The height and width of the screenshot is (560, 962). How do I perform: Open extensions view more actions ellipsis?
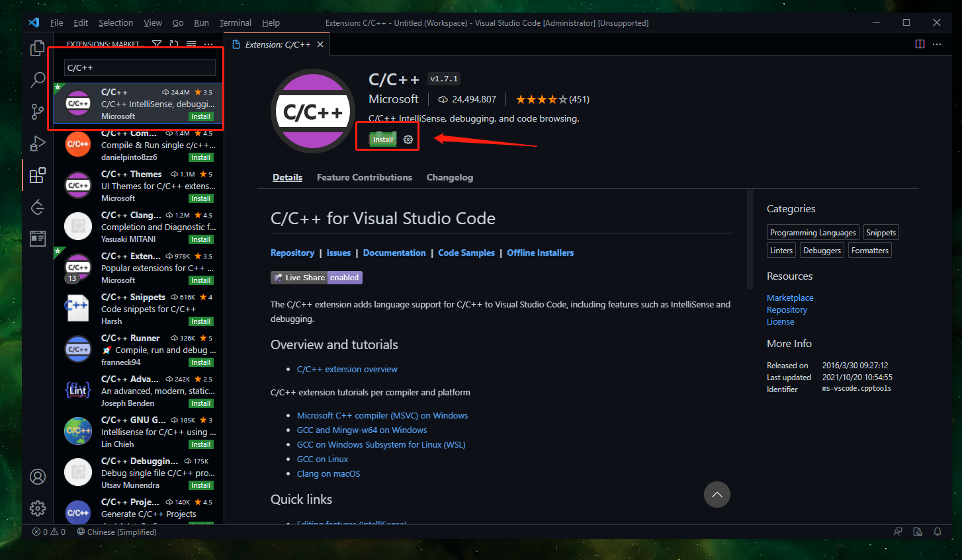(x=208, y=44)
